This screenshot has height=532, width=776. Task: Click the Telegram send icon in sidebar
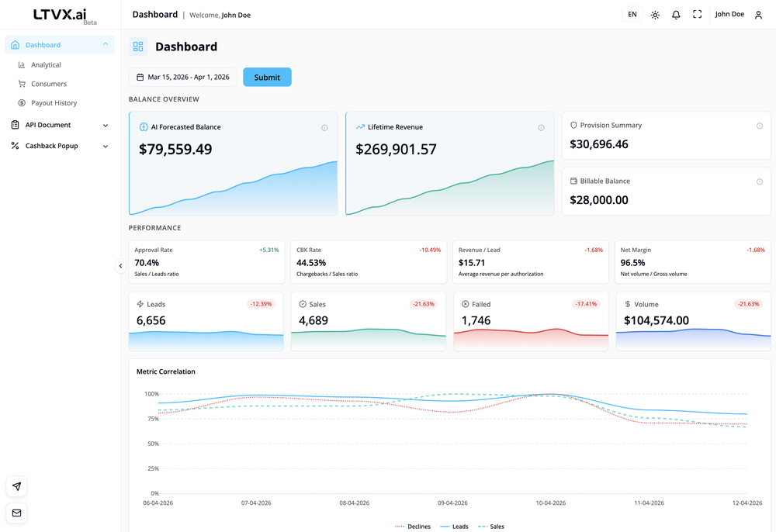tap(16, 486)
